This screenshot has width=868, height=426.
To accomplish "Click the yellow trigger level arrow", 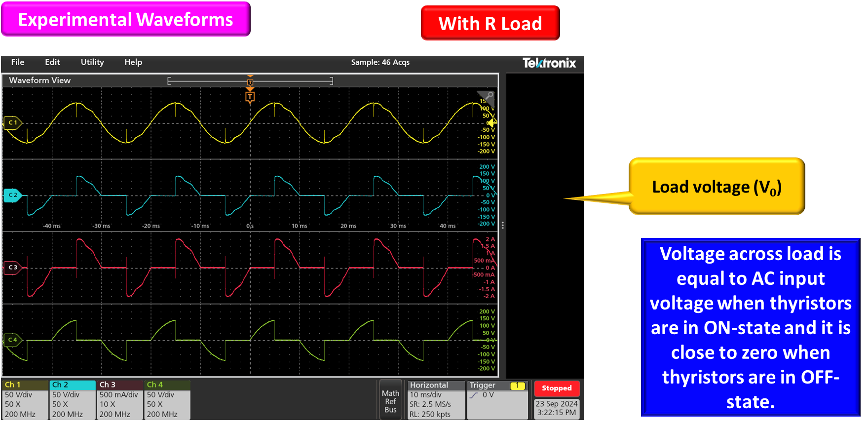I will (x=492, y=123).
